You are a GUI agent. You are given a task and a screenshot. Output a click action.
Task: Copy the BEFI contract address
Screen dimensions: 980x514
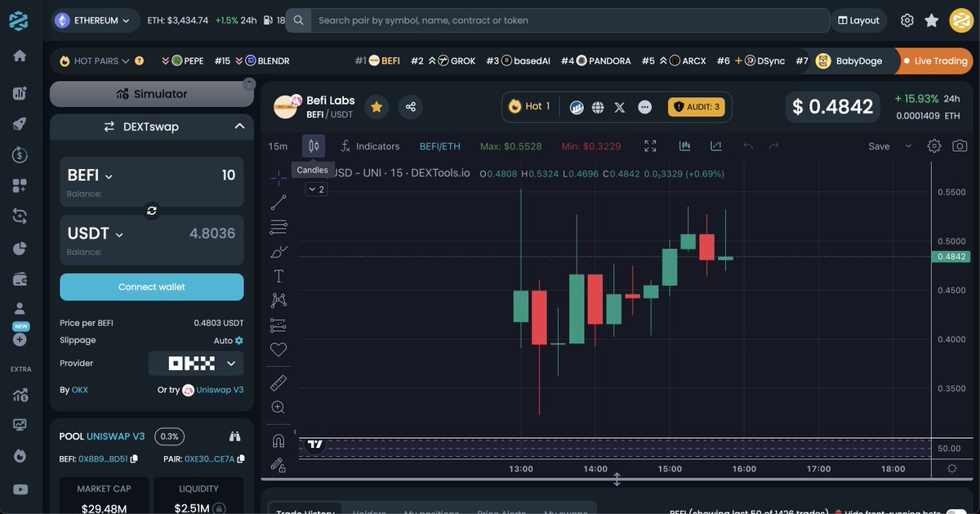[x=134, y=459]
